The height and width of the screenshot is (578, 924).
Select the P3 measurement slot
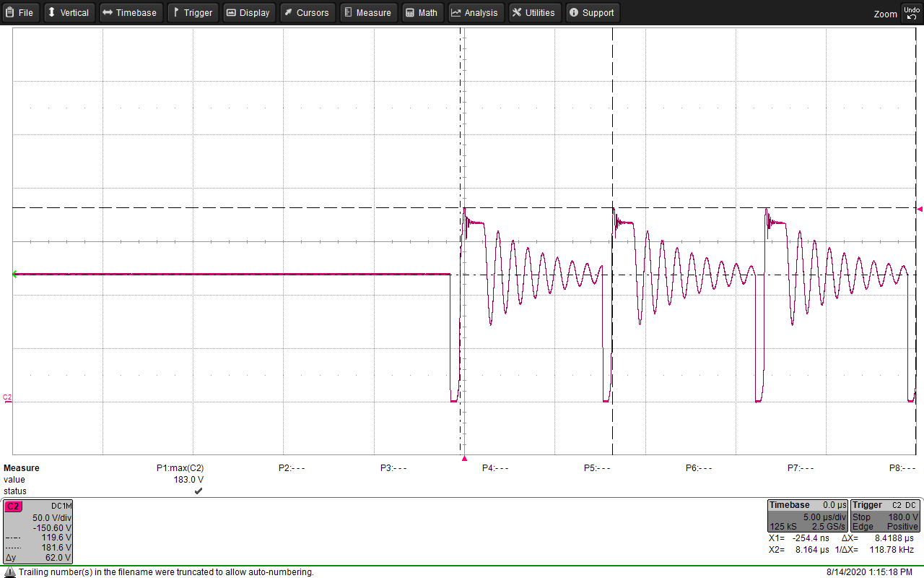click(393, 468)
